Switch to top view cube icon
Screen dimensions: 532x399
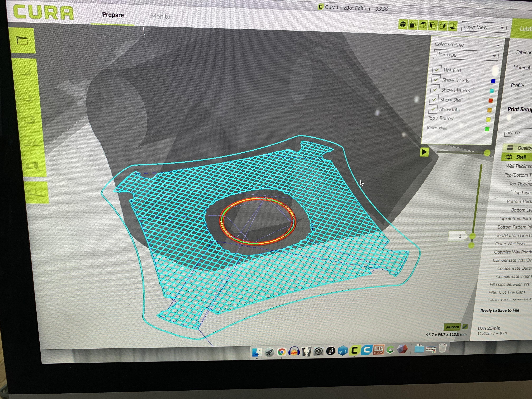click(423, 25)
